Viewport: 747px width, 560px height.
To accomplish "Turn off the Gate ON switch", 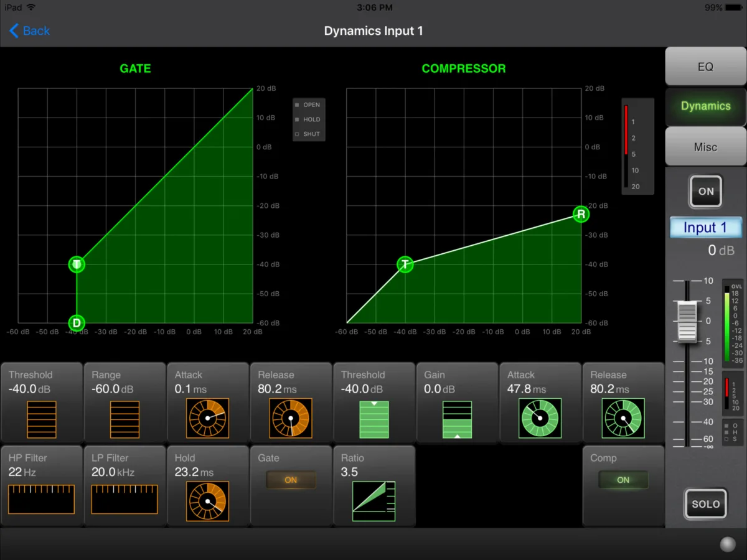I will 291,480.
